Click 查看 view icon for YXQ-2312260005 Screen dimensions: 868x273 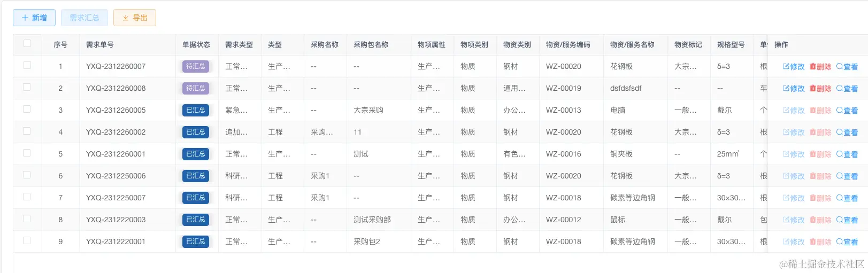tap(847, 111)
